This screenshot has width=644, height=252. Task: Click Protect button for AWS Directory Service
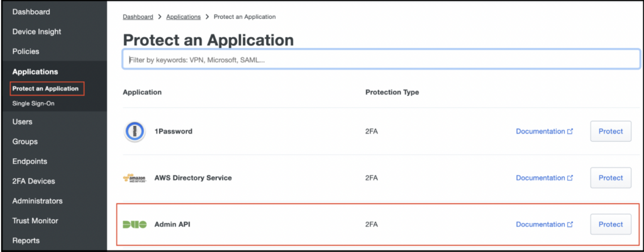(611, 178)
